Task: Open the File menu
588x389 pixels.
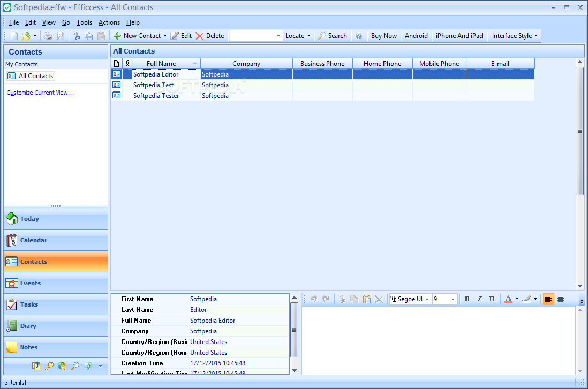Action: click(x=13, y=22)
